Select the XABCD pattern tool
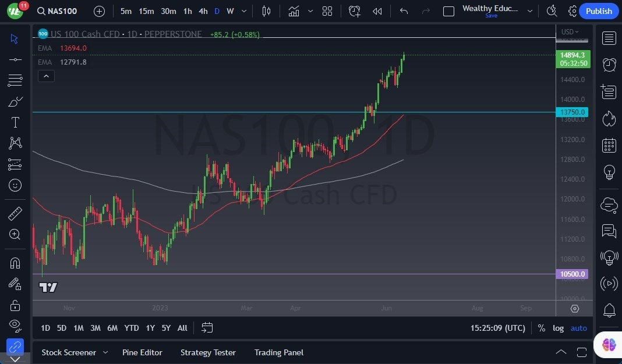Screen dimensions: 622x364 [15, 143]
